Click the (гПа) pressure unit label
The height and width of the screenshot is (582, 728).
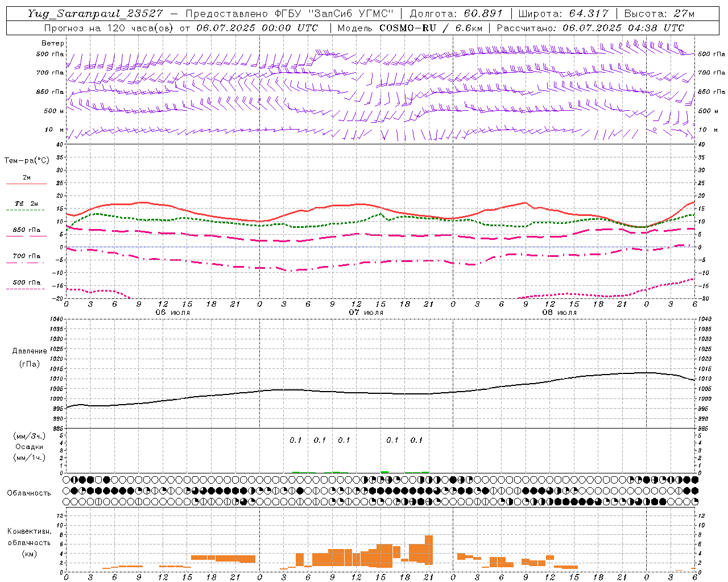point(30,364)
